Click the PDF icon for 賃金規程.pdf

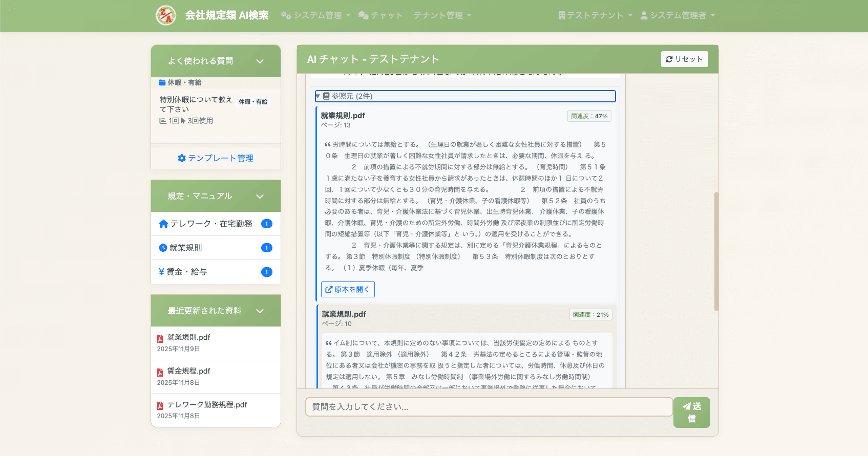(160, 372)
